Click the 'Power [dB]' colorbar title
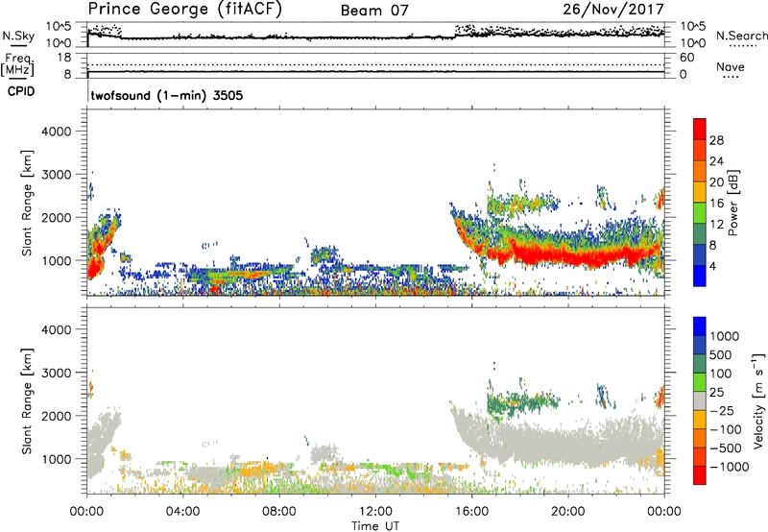This screenshot has width=768, height=532. 733,203
